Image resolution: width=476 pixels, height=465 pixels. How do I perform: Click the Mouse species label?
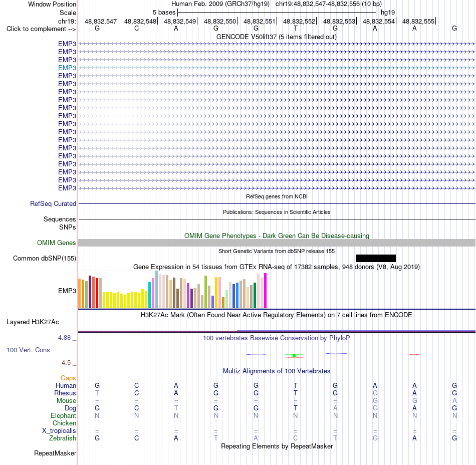66,401
